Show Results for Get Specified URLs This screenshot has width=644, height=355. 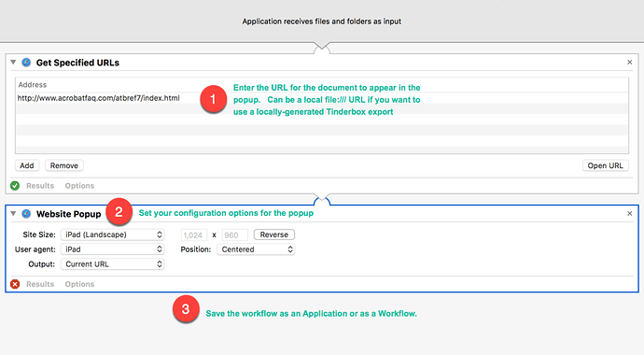click(40, 186)
